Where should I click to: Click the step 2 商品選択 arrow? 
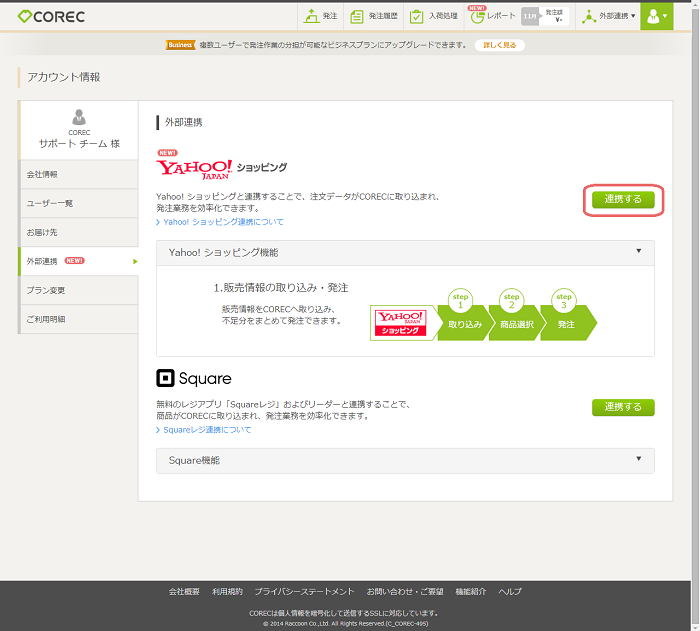tap(515, 322)
